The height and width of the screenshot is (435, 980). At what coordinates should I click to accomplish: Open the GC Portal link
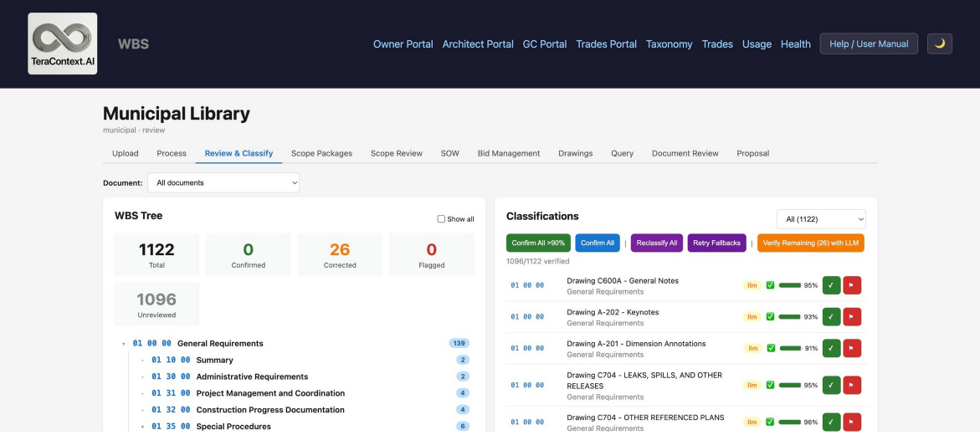(x=545, y=44)
